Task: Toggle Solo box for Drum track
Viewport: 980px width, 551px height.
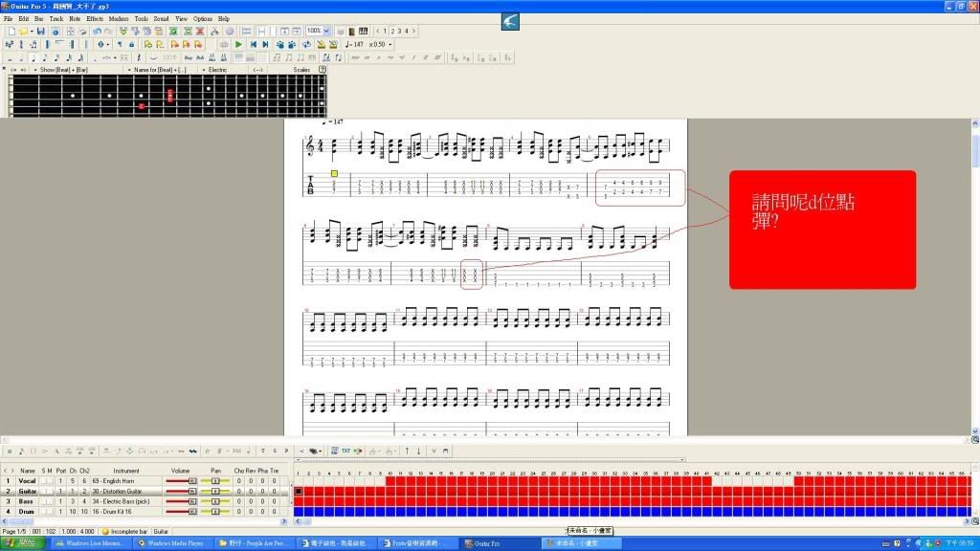Action: pyautogui.click(x=43, y=511)
